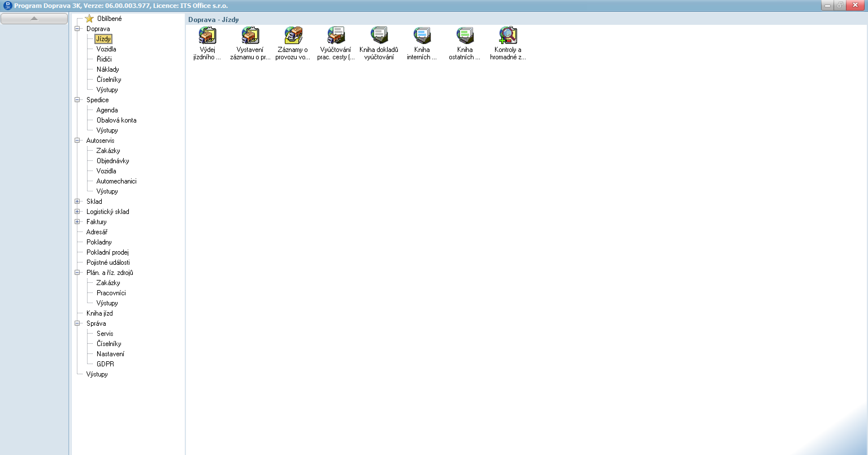This screenshot has width=868, height=455.
Task: Select Automechanici in the tree
Action: (x=116, y=181)
